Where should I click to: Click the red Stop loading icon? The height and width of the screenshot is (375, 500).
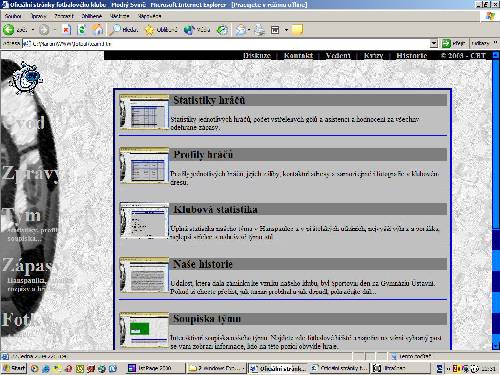coord(66,30)
